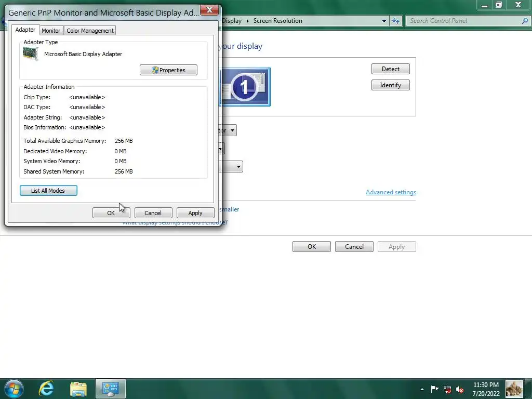Image resolution: width=532 pixels, height=399 pixels.
Task: Select the Adapter tab
Action: pyautogui.click(x=25, y=30)
